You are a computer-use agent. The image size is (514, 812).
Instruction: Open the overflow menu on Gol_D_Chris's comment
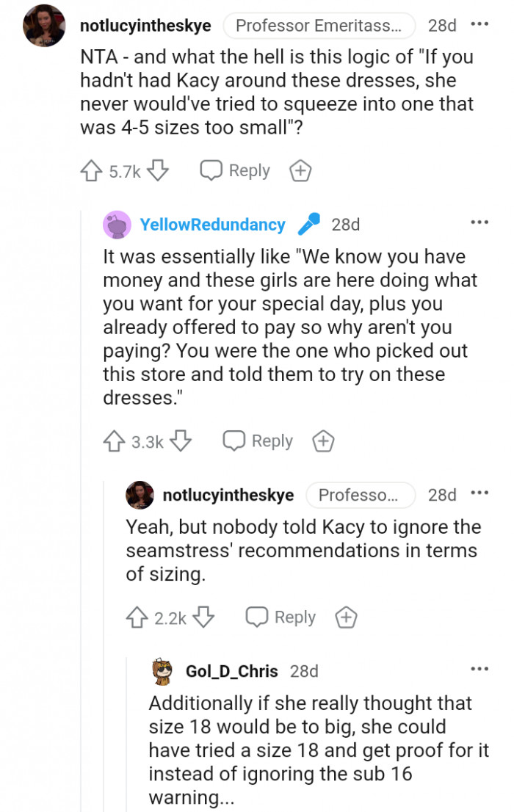click(x=479, y=669)
